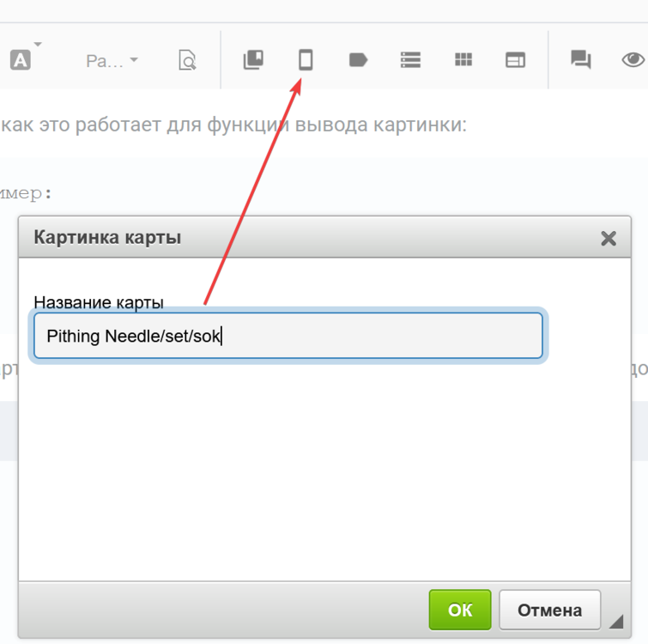Click the Название карты field label

[x=99, y=301]
